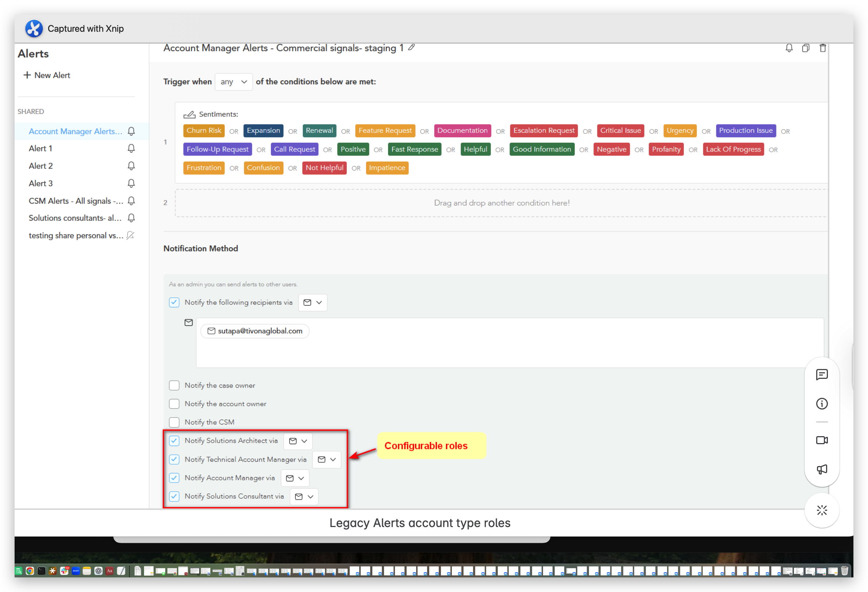Click the duplicate alert copy icon
The image size is (868, 592).
(806, 48)
